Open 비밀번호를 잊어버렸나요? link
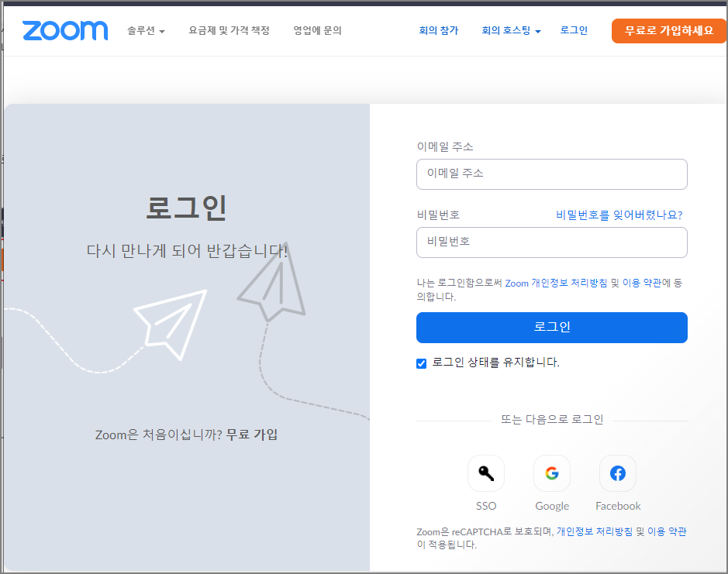728x574 pixels. point(619,215)
